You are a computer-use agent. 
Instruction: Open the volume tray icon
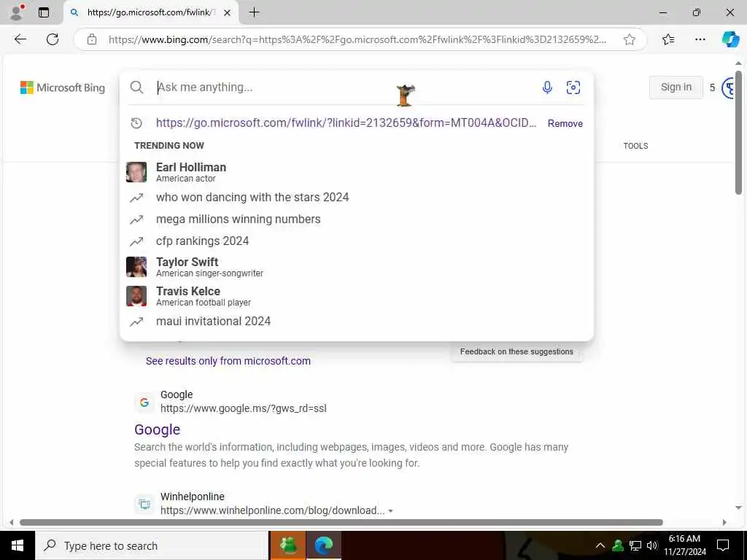[652, 545]
